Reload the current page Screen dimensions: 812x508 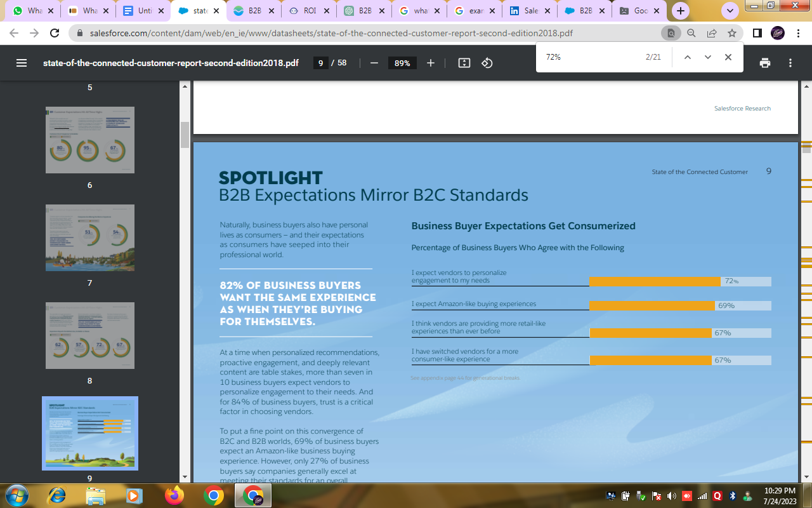coord(55,33)
